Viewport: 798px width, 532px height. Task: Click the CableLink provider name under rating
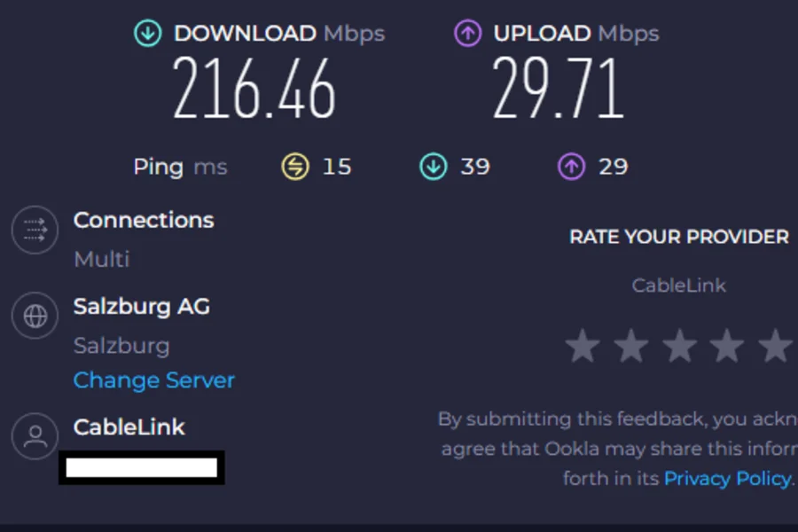point(678,286)
